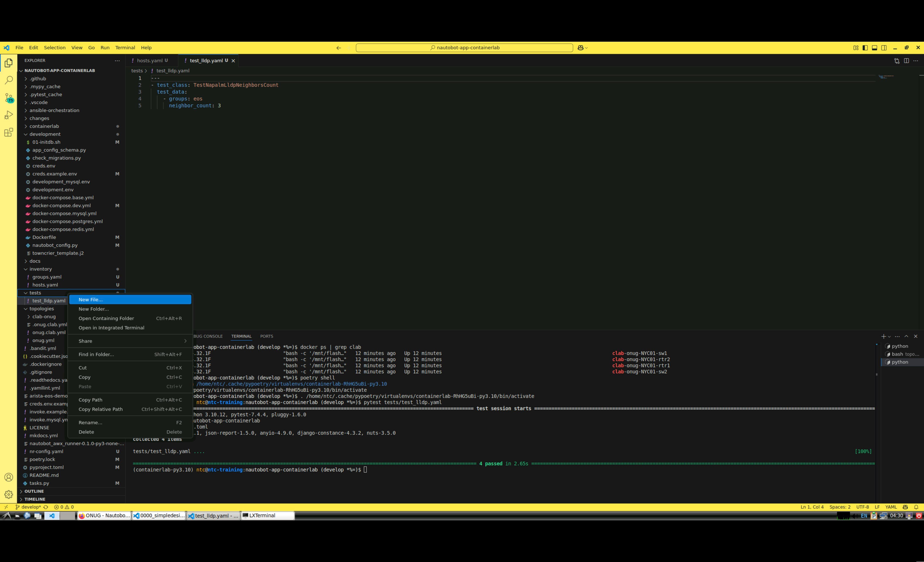This screenshot has width=924, height=562.
Task: Open the Manage gear icon
Action: pos(9,494)
